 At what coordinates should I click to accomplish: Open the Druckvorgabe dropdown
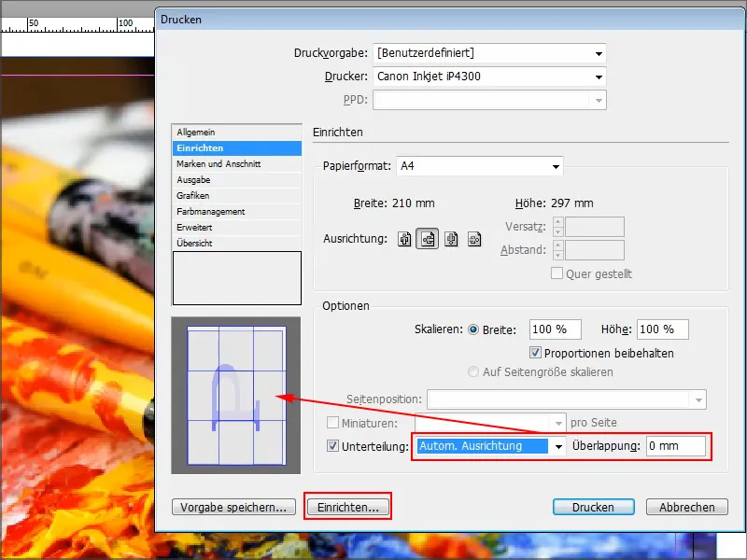coord(489,53)
